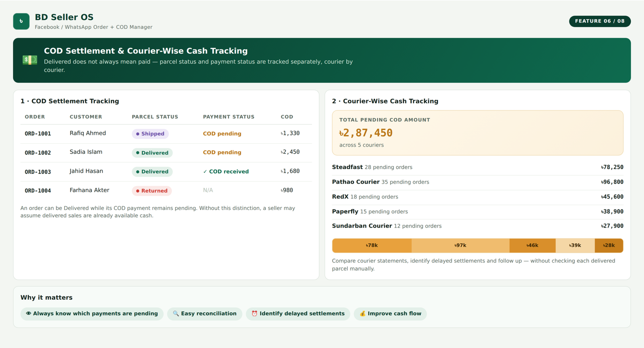Screen dimensions: 644x348
Task: Click the COD received status for ORD-1003
Action: tap(226, 172)
